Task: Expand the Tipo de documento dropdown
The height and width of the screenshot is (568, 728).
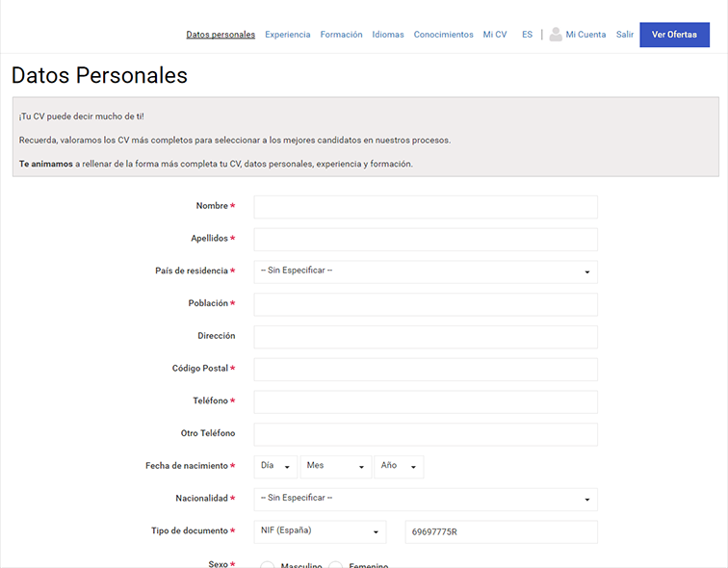Action: [320, 531]
